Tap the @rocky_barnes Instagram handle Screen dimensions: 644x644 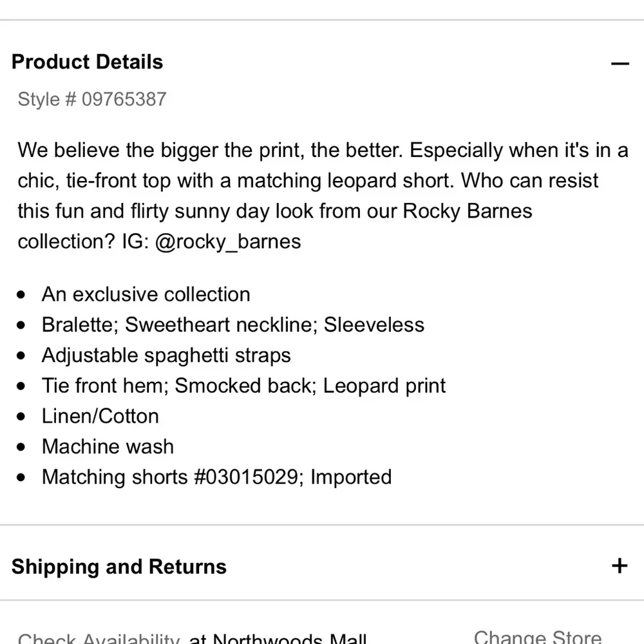pos(228,241)
